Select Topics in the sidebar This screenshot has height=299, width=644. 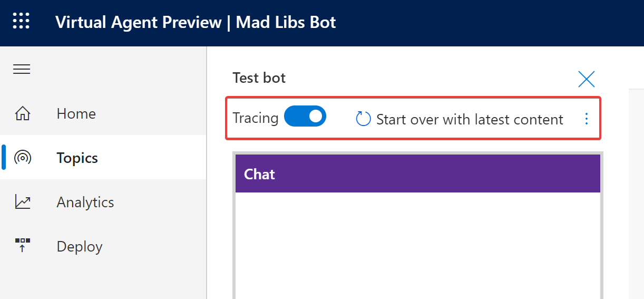(x=77, y=158)
